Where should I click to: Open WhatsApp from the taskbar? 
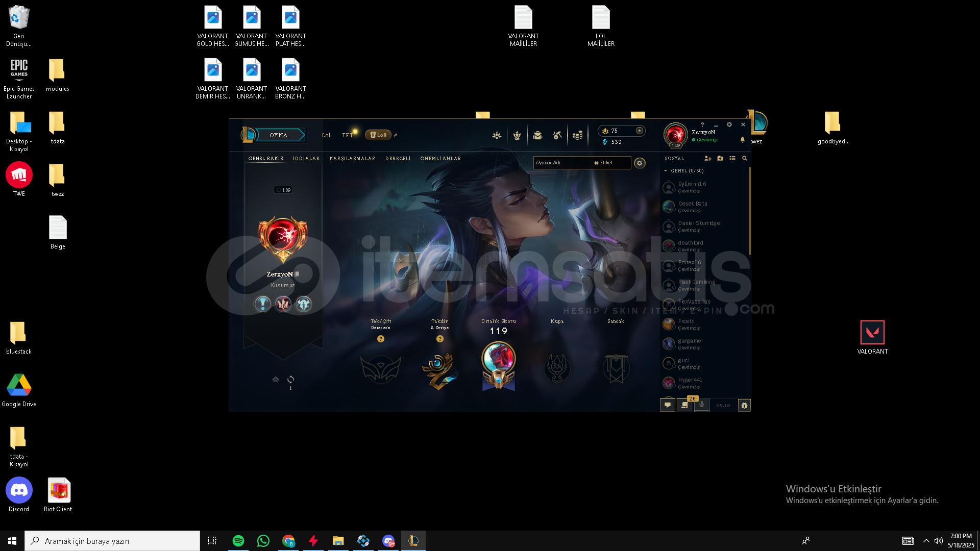[263, 541]
